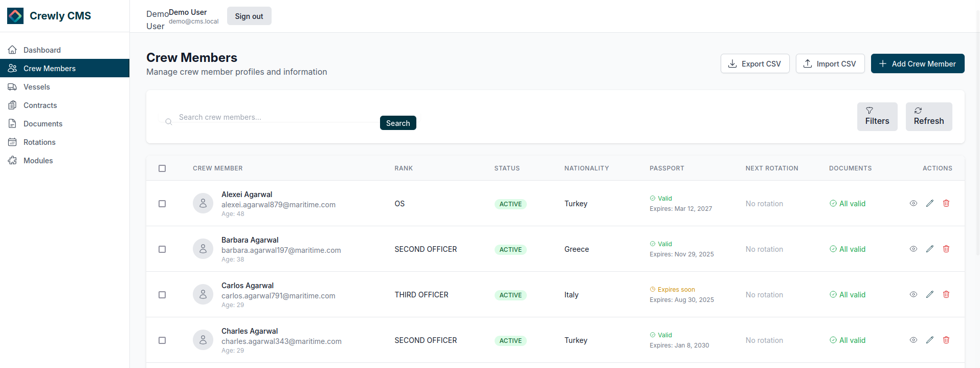The image size is (980, 368).
Task: Edit Charles Agarwal with pencil icon
Action: [x=930, y=340]
